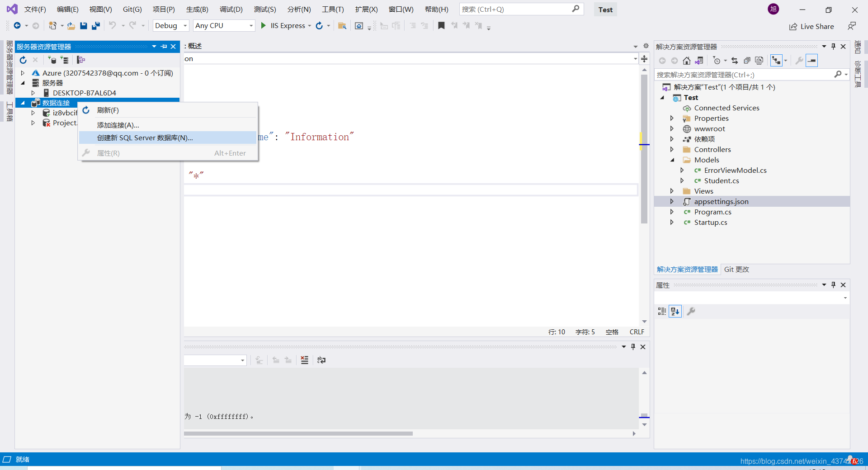The image size is (868, 470).
Task: Click the top Quick Launch search box
Action: point(521,9)
